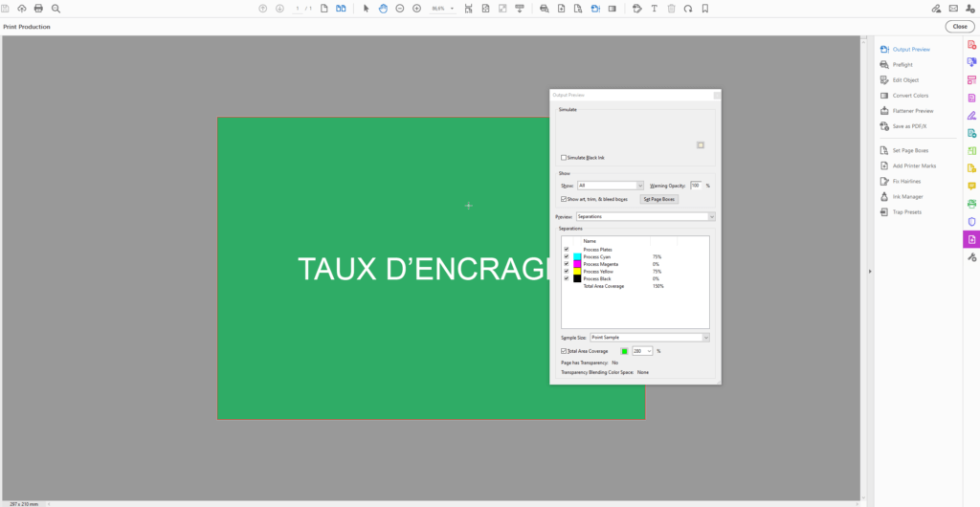Click the delete trash icon in toolbar
The image size is (980, 507).
671,9
